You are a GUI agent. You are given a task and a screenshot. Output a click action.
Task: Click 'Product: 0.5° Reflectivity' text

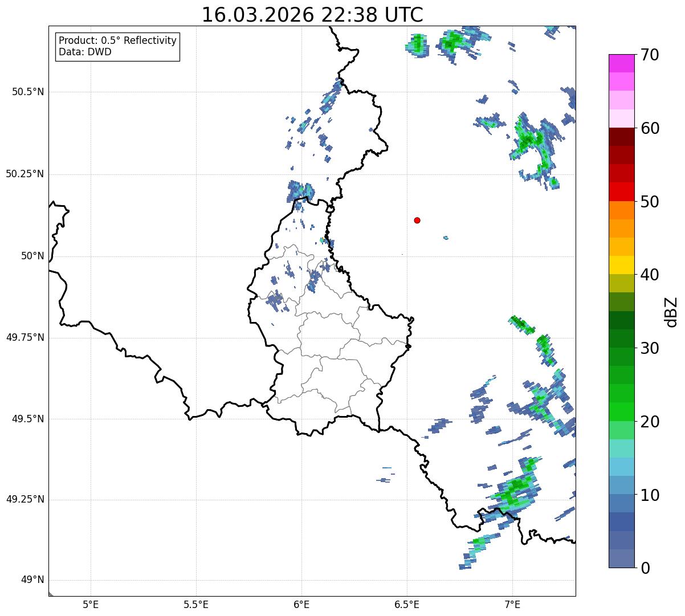pyautogui.click(x=117, y=41)
